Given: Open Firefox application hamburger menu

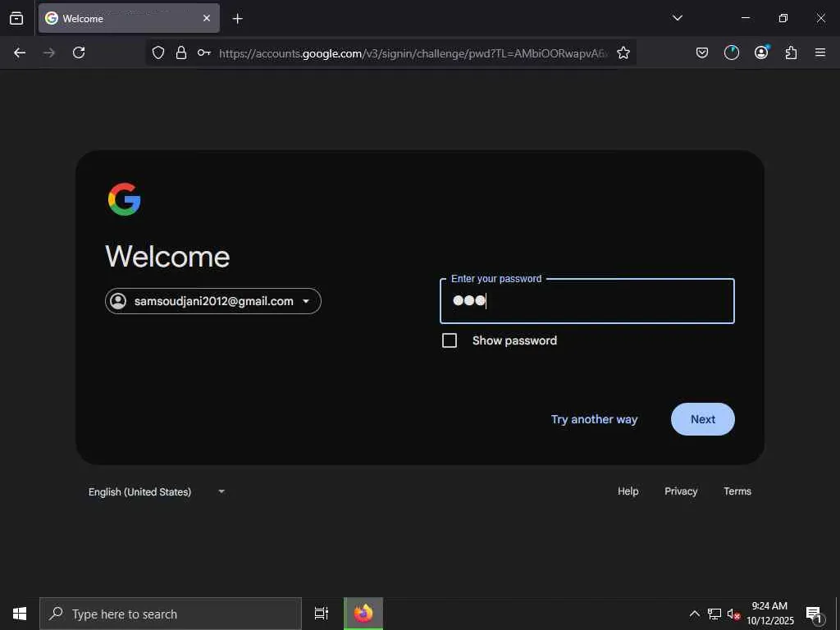Looking at the screenshot, I should (x=820, y=52).
